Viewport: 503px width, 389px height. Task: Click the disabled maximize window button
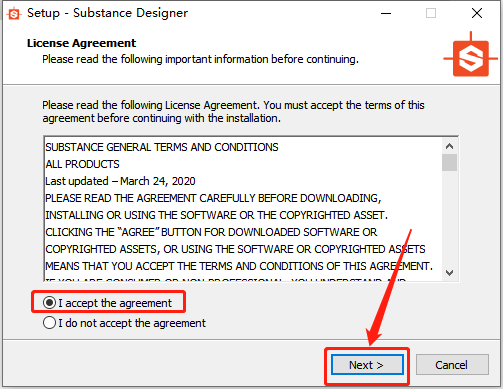[x=431, y=13]
